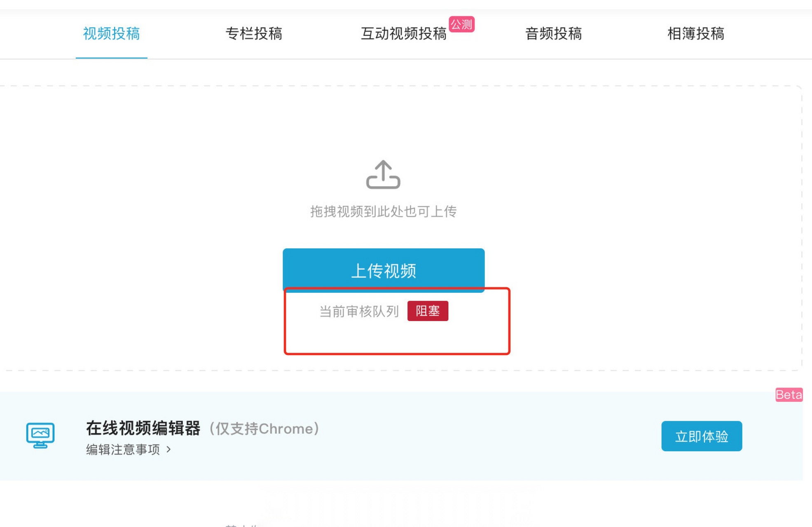Return to the 视频投稿 tab

click(111, 34)
